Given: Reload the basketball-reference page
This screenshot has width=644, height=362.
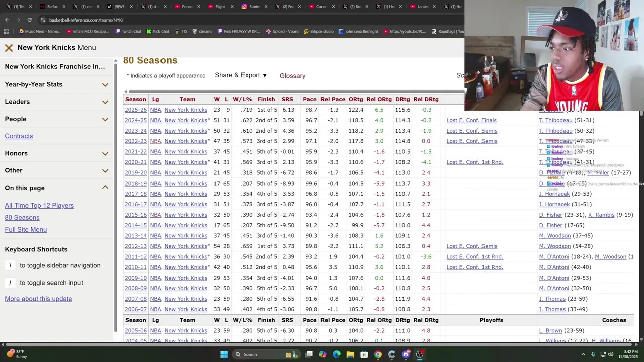Looking at the screenshot, I should coord(29,20).
